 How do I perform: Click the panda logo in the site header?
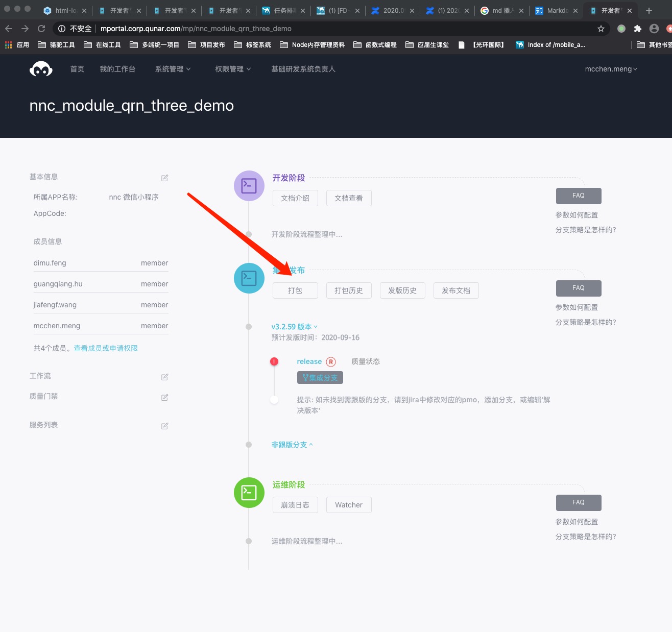[x=41, y=69]
